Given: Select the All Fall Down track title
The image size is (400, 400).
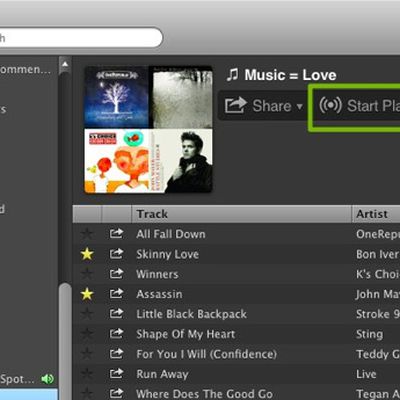Looking at the screenshot, I should pos(171,234).
